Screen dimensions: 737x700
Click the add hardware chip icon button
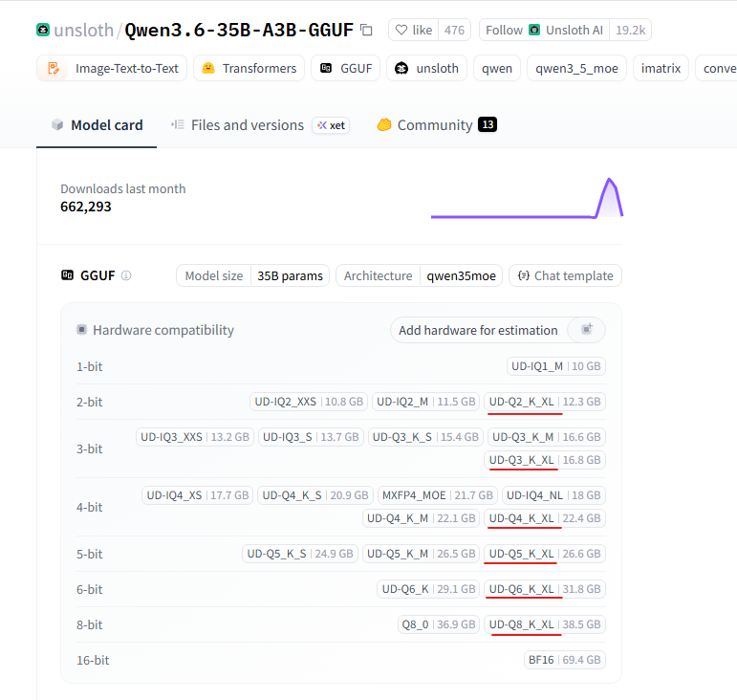(586, 330)
